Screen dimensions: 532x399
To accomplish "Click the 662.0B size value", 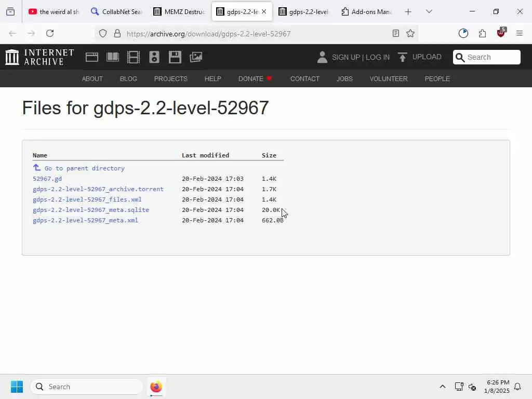I will point(272,220).
